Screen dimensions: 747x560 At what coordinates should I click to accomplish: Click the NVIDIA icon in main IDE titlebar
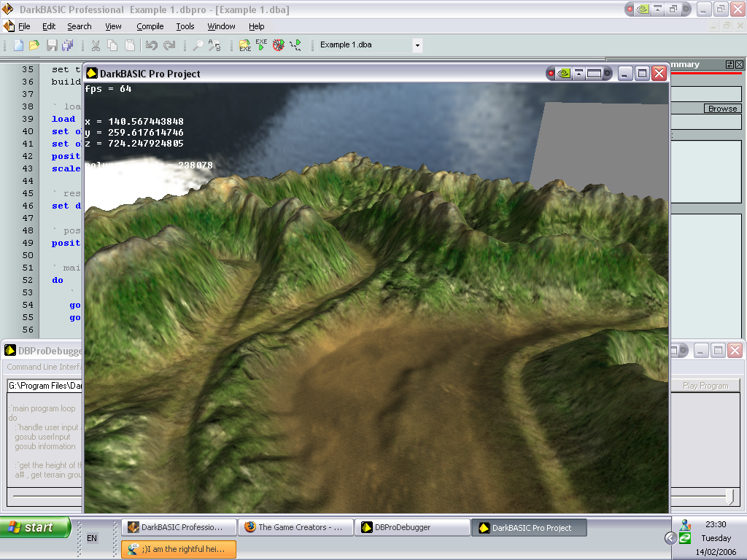coord(643,9)
